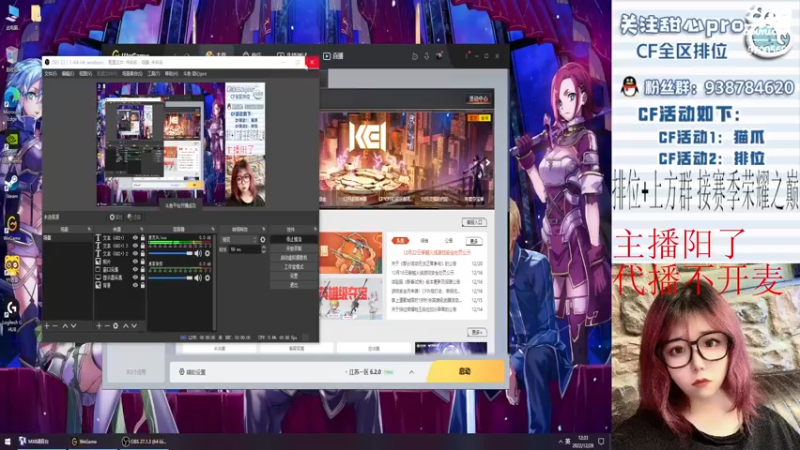Open the Windows Start button
800x450 pixels.
tap(8, 441)
